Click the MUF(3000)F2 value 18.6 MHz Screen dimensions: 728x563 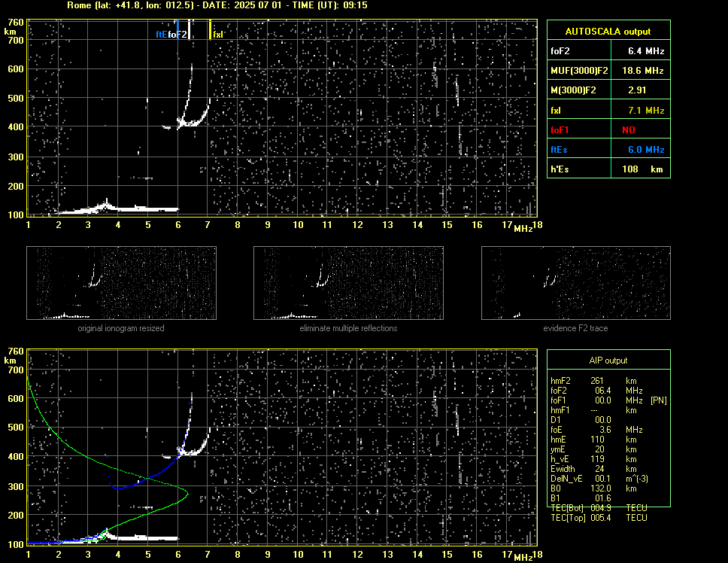click(642, 71)
